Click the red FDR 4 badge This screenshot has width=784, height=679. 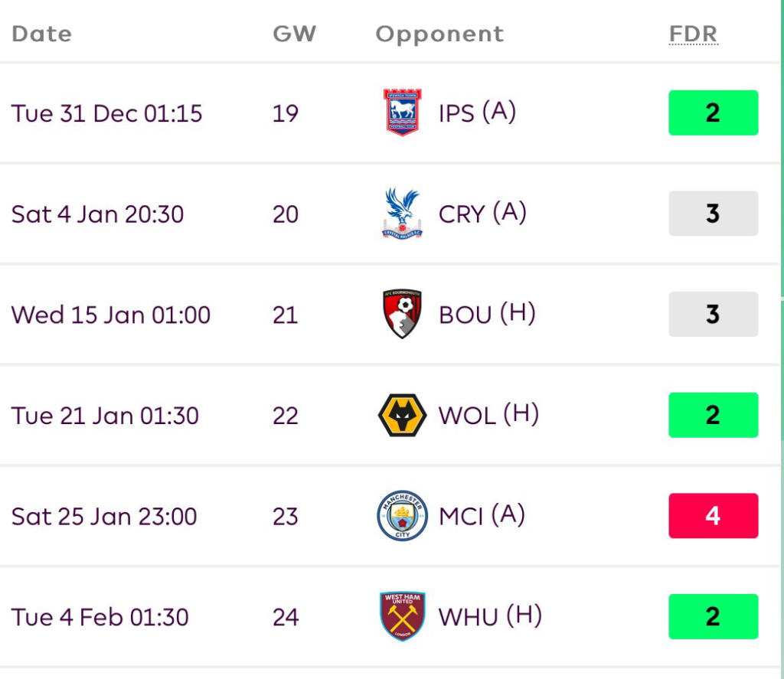point(713,516)
